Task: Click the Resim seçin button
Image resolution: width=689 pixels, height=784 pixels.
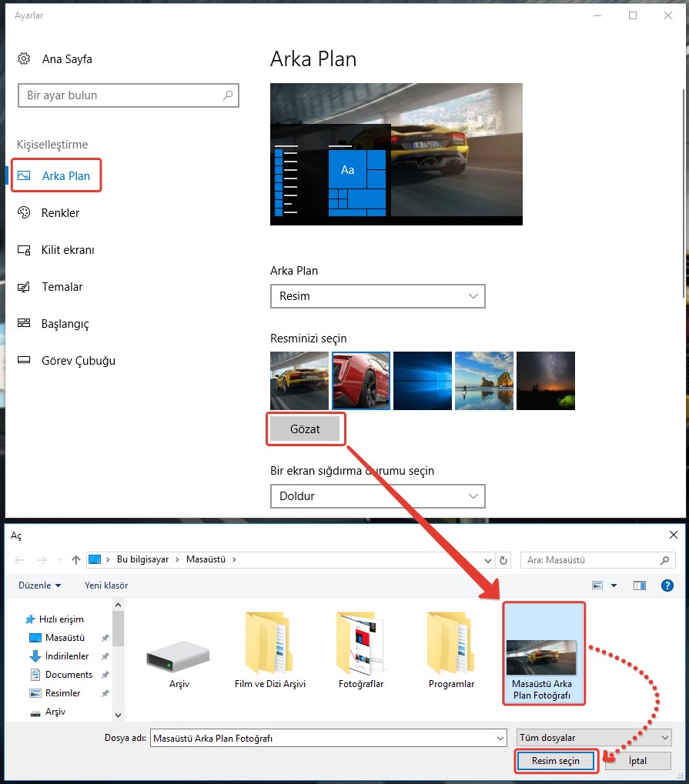Action: (x=557, y=761)
